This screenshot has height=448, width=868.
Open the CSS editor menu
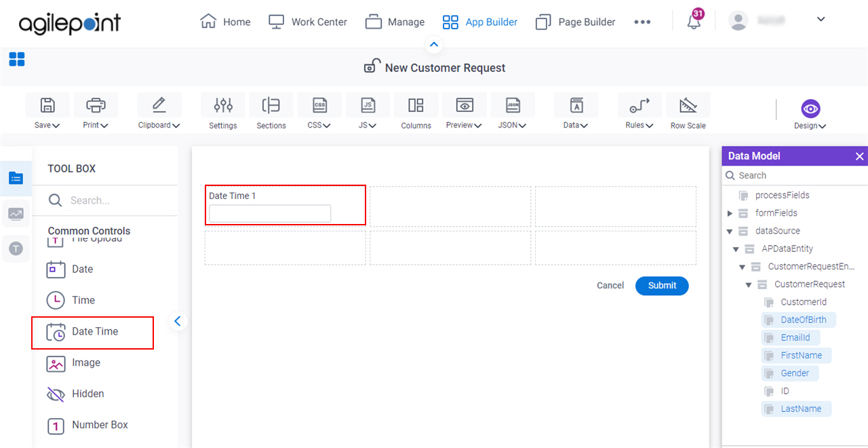[x=319, y=112]
